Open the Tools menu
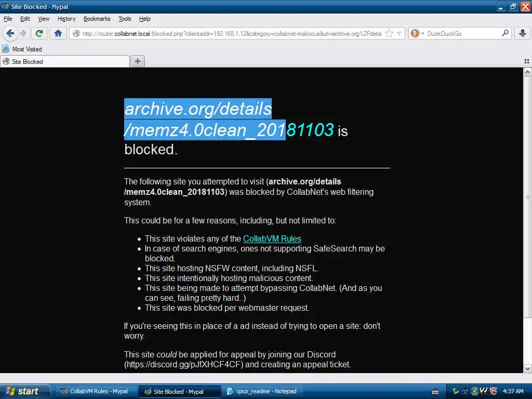 125,19
